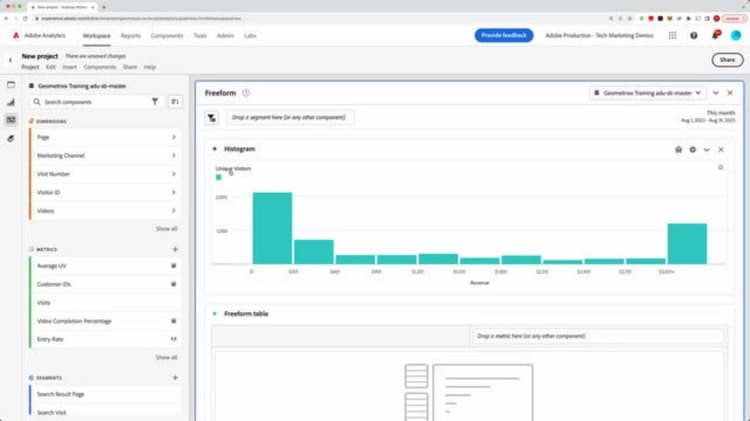Screen dimensions: 750x421
Task: Open the Insert menu
Action: 69,67
